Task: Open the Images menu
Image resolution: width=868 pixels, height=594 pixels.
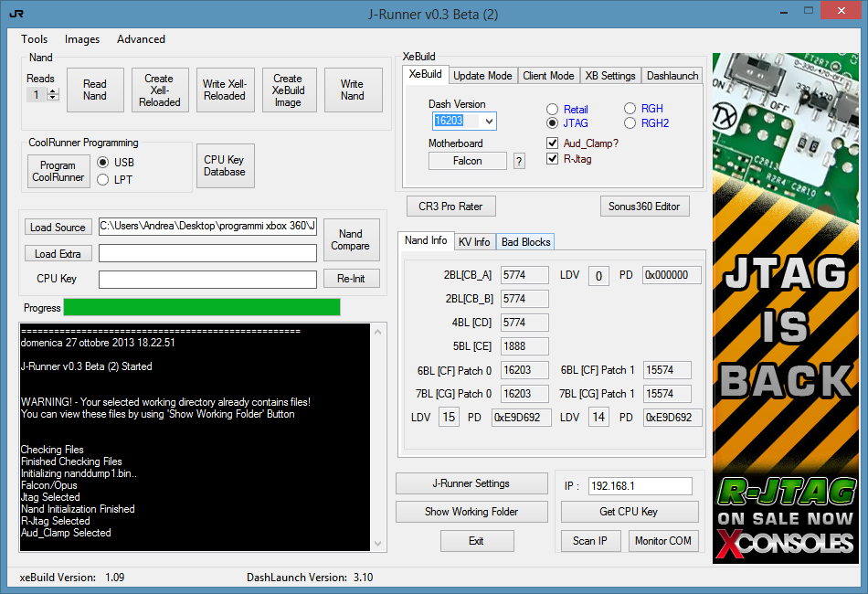Action: [82, 39]
